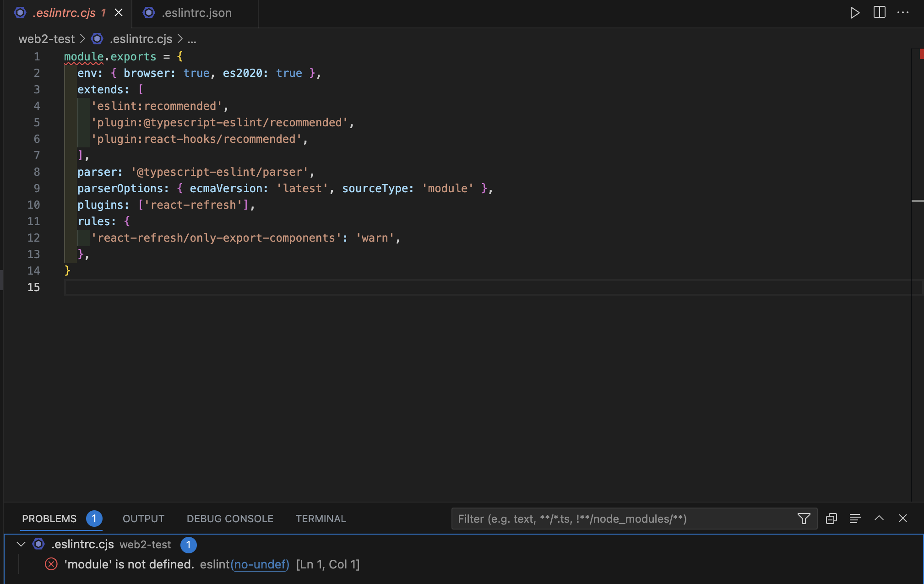Click the red error marker in overview ruler
Viewport: 924px width, 584px height.
pos(921,54)
